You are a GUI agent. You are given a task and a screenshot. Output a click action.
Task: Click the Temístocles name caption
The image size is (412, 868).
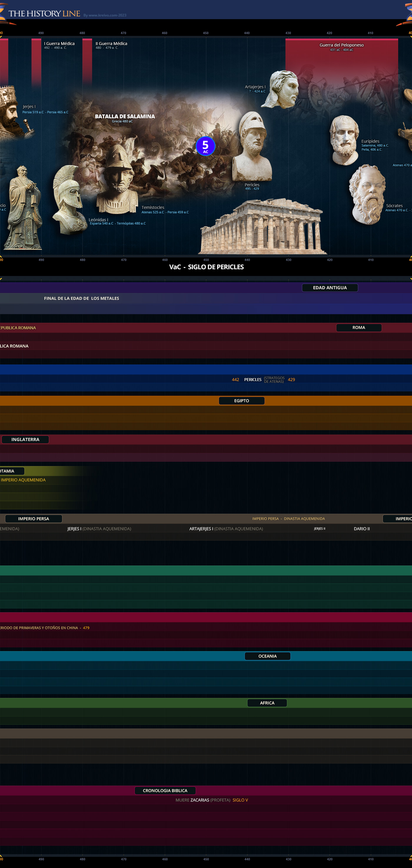click(x=153, y=207)
